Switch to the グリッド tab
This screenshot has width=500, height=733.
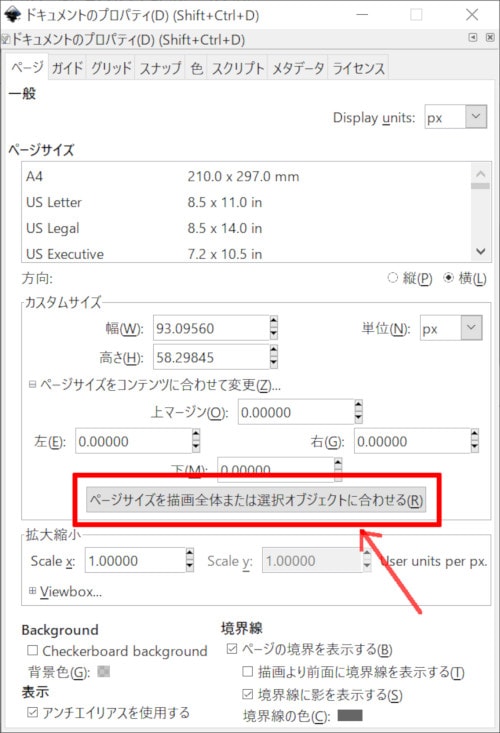pos(111,68)
